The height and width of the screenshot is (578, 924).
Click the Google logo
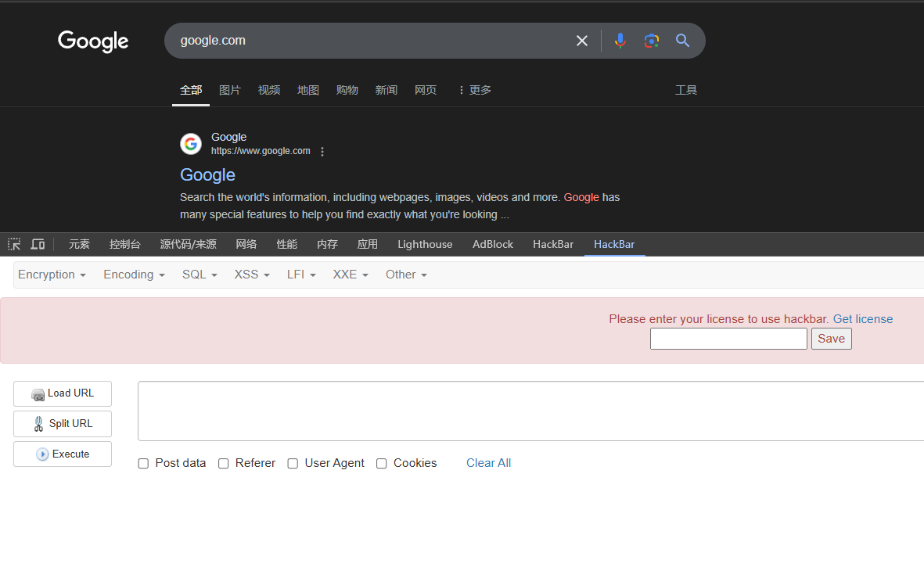93,41
